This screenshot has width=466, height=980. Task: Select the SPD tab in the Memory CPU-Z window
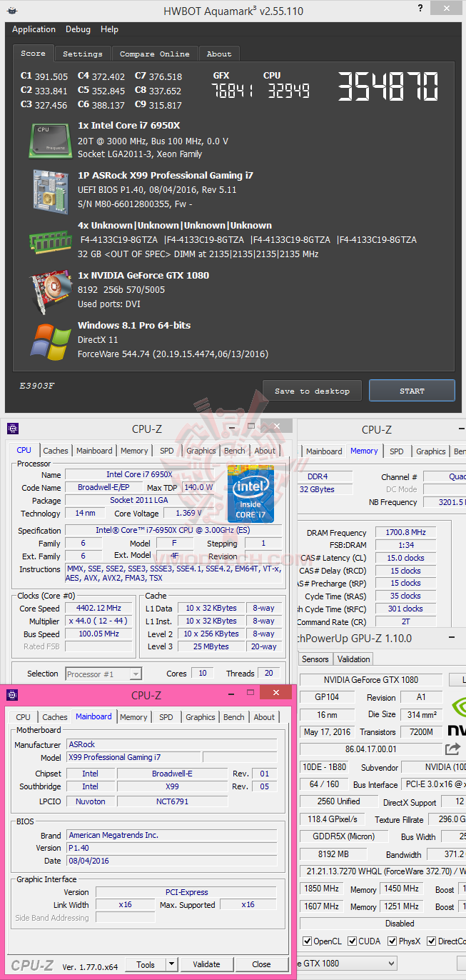pos(397,451)
